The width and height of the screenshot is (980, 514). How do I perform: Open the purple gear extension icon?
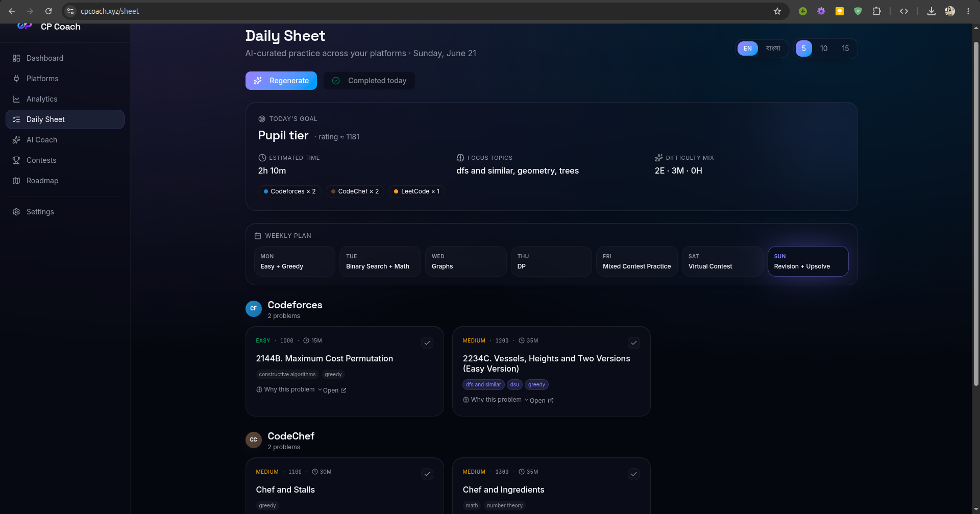pos(821,11)
